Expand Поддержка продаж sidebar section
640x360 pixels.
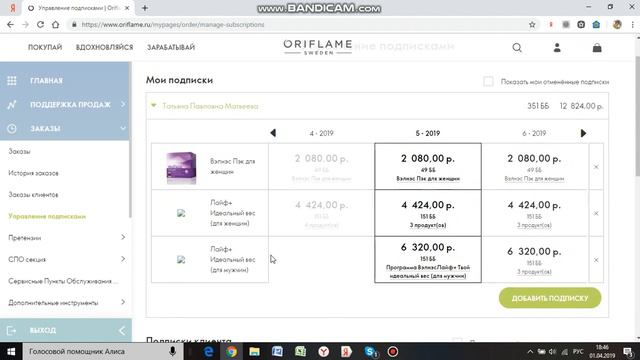click(x=123, y=104)
